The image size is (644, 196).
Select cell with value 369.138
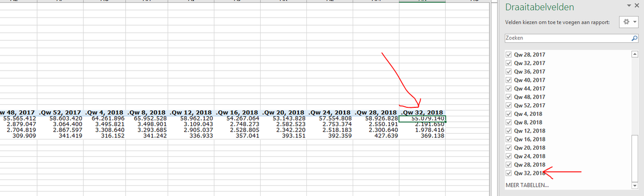pos(423,136)
